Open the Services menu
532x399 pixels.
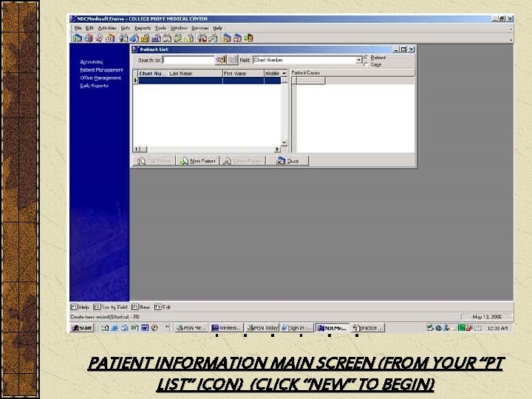pyautogui.click(x=199, y=28)
